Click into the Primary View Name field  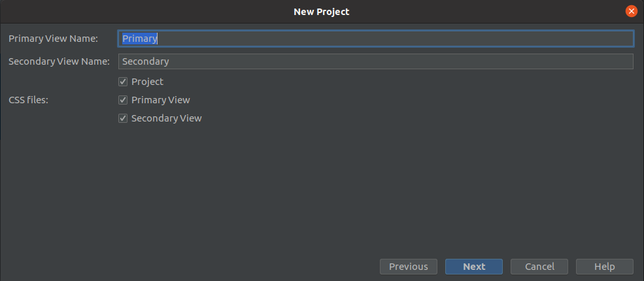point(376,39)
